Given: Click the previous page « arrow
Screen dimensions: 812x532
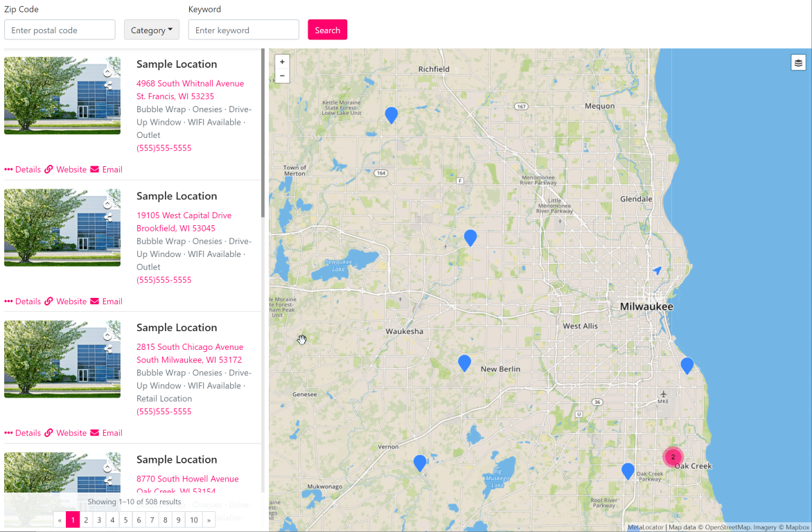Looking at the screenshot, I should [60, 520].
